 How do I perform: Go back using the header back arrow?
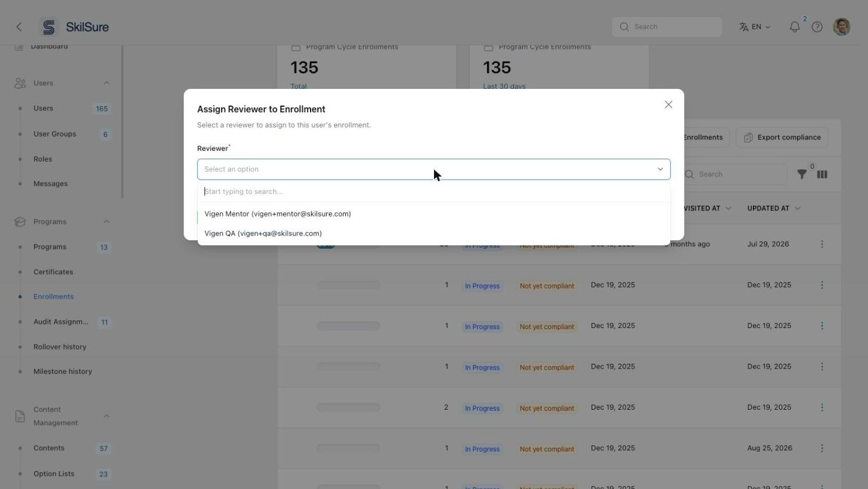pyautogui.click(x=19, y=27)
